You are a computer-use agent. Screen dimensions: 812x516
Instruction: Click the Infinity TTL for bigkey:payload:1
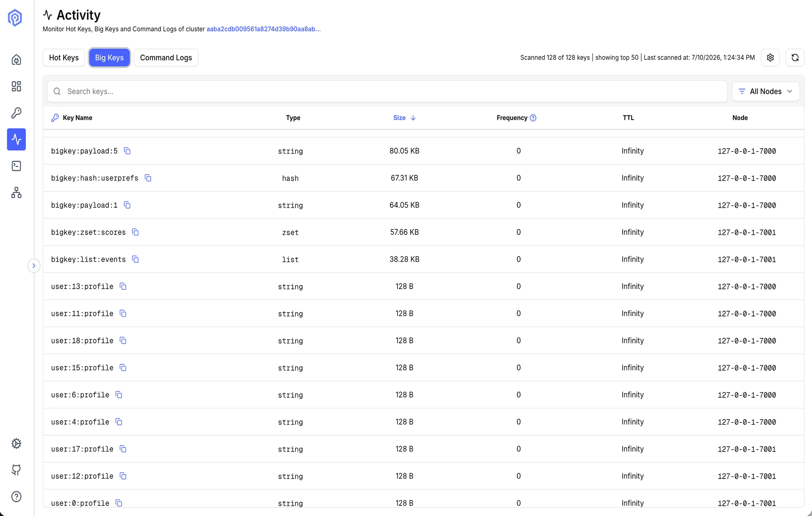(x=632, y=205)
